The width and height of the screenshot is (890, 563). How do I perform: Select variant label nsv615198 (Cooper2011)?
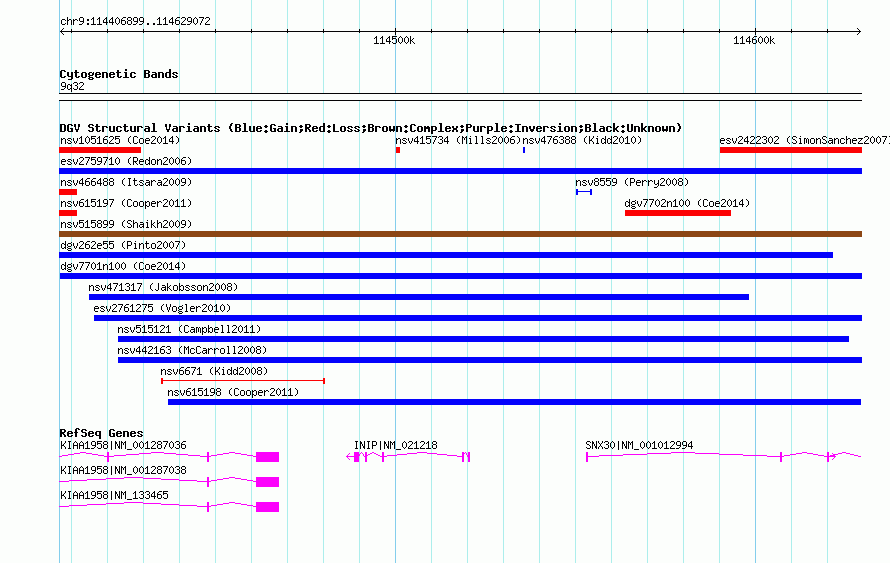(233, 392)
